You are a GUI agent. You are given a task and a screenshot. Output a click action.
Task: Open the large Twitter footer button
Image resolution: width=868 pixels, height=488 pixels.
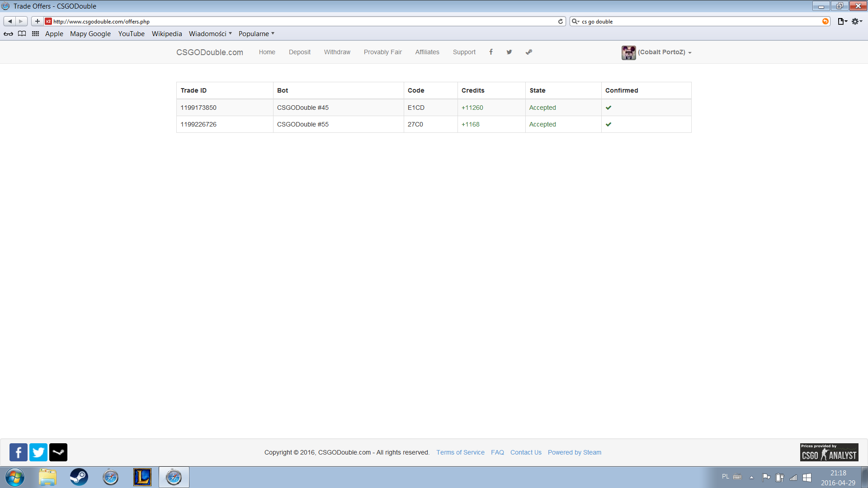point(38,452)
